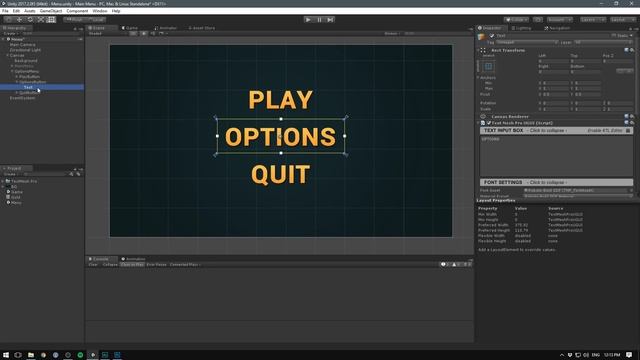
Task: Collapse the Anchors section
Action: [478, 78]
